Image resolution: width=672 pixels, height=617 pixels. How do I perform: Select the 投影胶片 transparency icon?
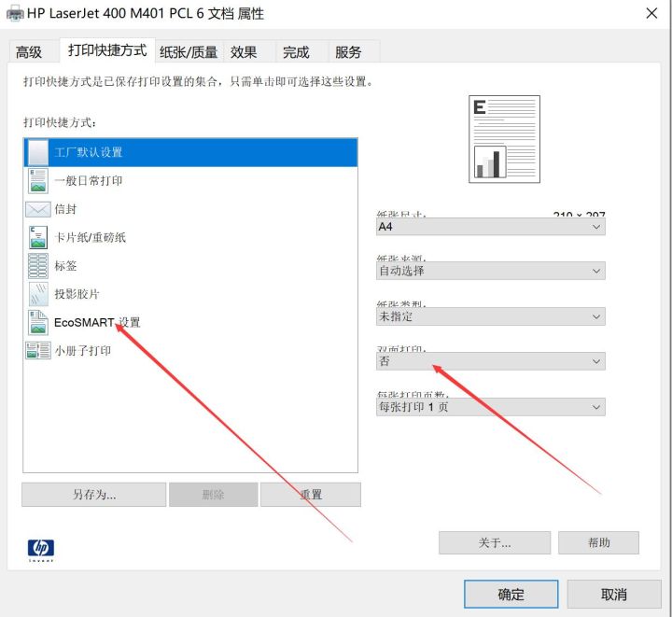point(38,294)
